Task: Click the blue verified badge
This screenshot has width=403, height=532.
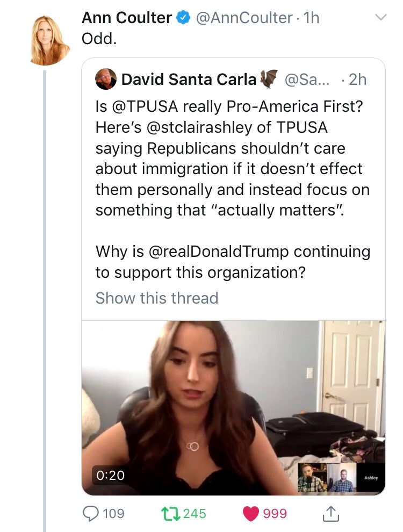Action: tap(183, 18)
